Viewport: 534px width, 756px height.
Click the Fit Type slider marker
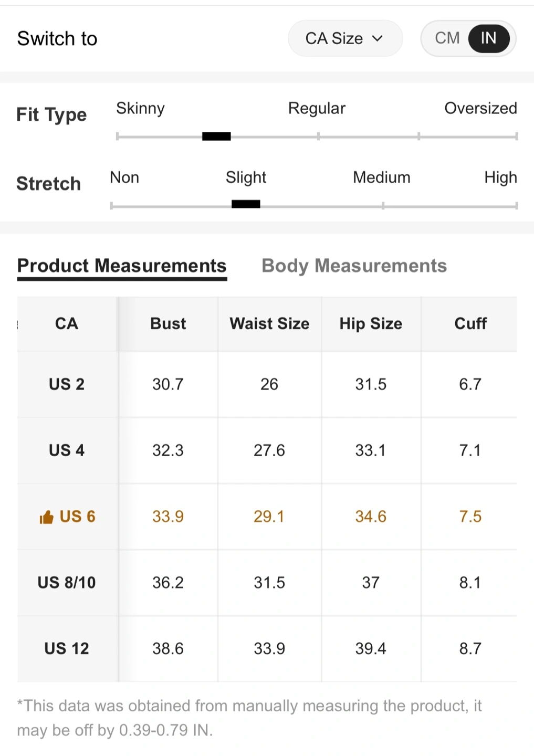(216, 136)
